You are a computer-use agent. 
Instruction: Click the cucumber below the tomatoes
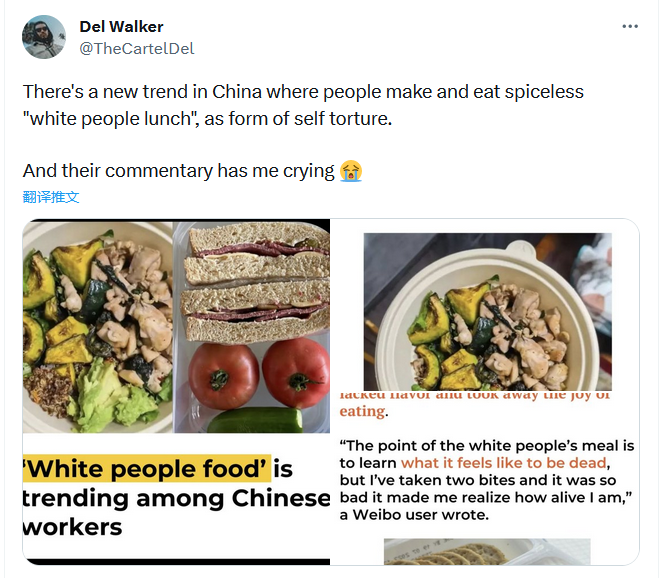(255, 420)
